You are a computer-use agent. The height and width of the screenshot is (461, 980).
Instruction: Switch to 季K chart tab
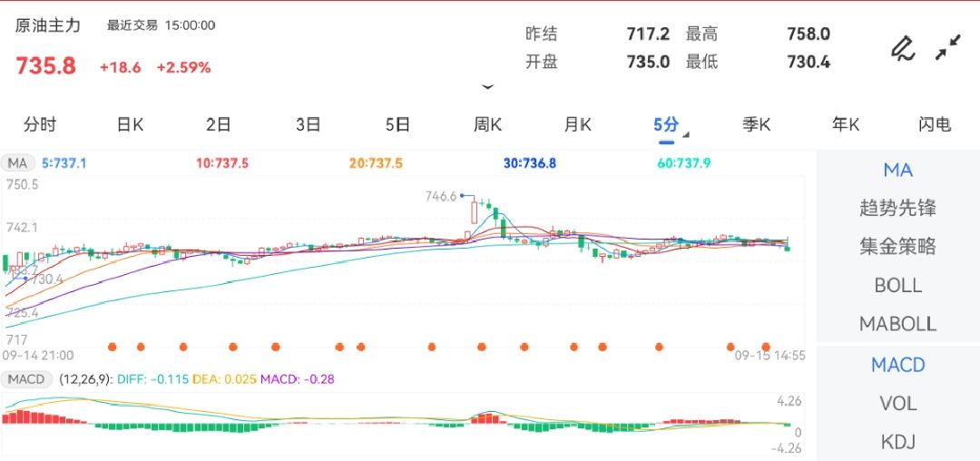coord(756,124)
